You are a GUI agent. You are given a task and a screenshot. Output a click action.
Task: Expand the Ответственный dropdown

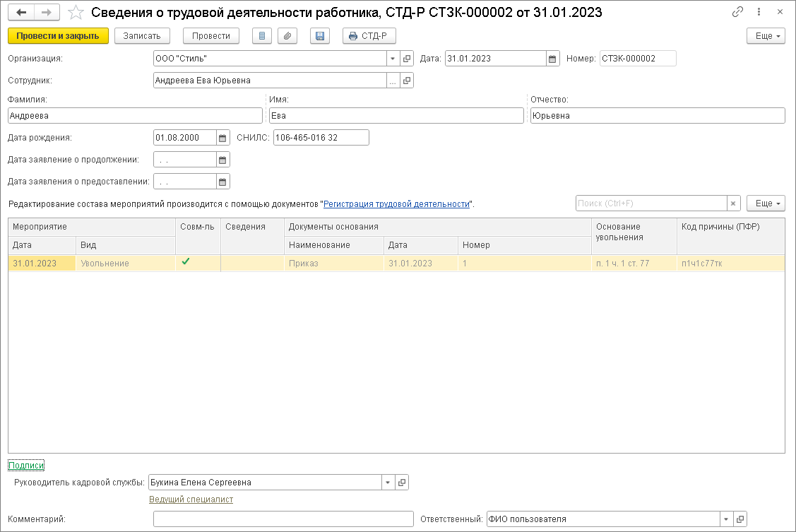tap(727, 519)
